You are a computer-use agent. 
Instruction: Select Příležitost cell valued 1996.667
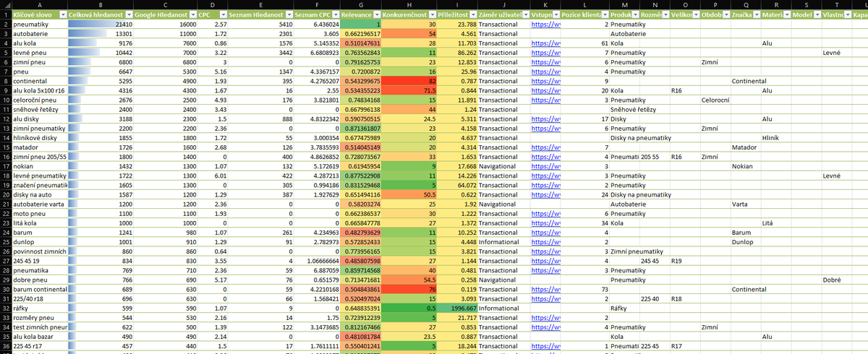457,308
